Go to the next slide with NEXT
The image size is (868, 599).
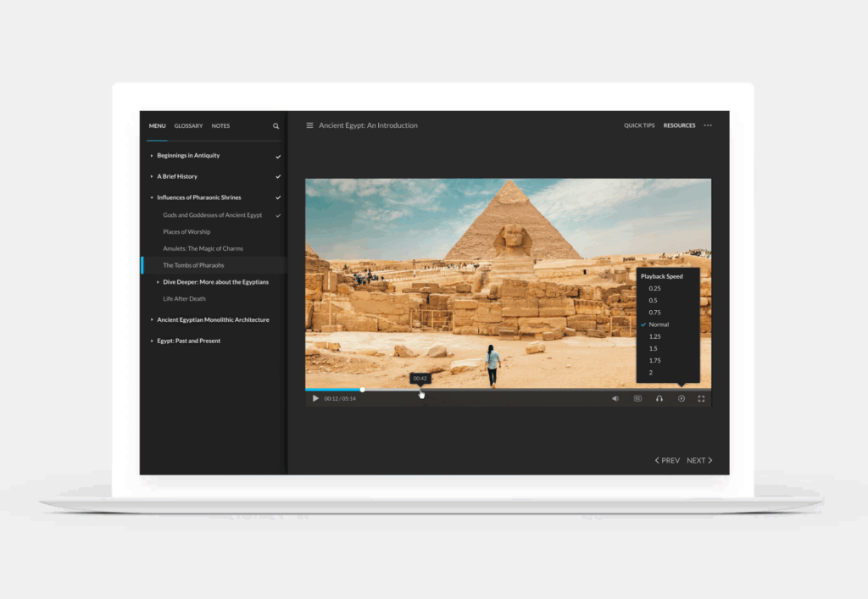click(x=699, y=460)
